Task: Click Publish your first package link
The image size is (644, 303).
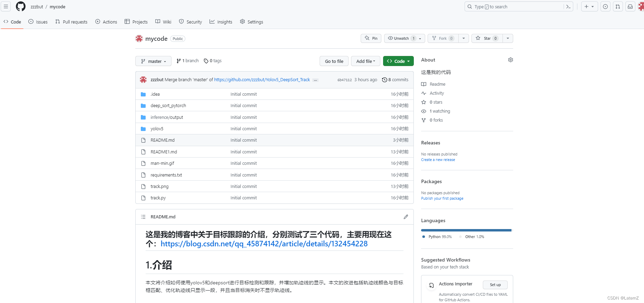Action: [442, 198]
